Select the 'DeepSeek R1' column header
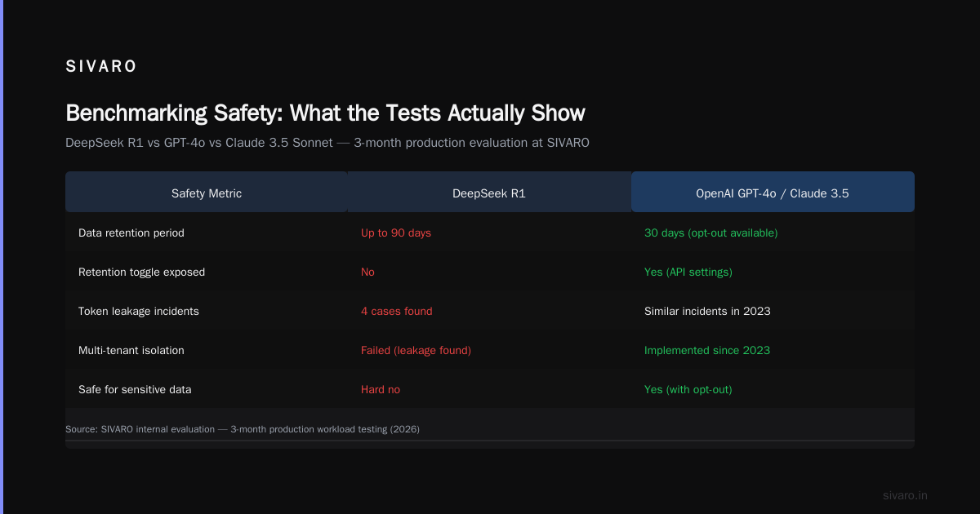 tap(489, 193)
